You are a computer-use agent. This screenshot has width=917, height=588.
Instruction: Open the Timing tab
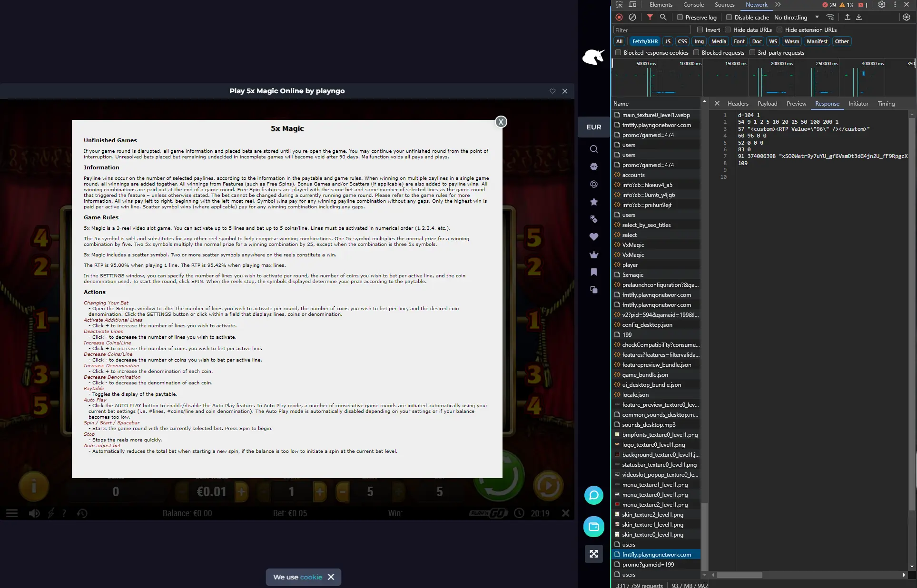[886, 103]
